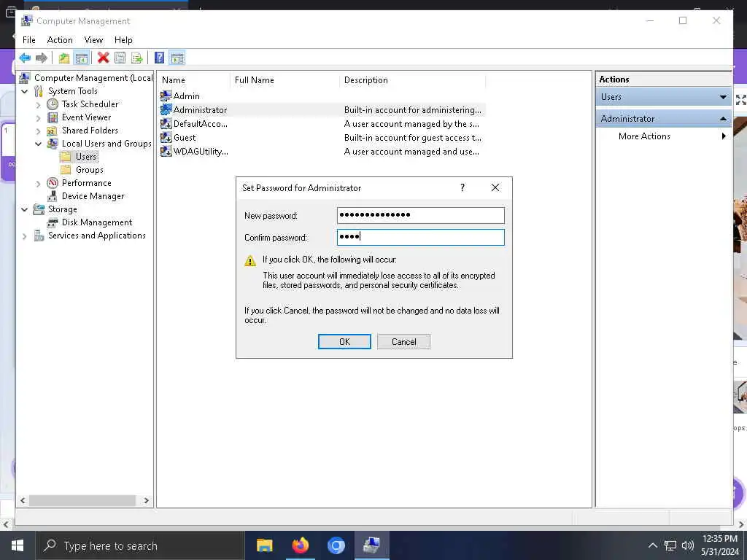747x560 pixels.
Task: Click the Device Manager icon
Action: (53, 196)
